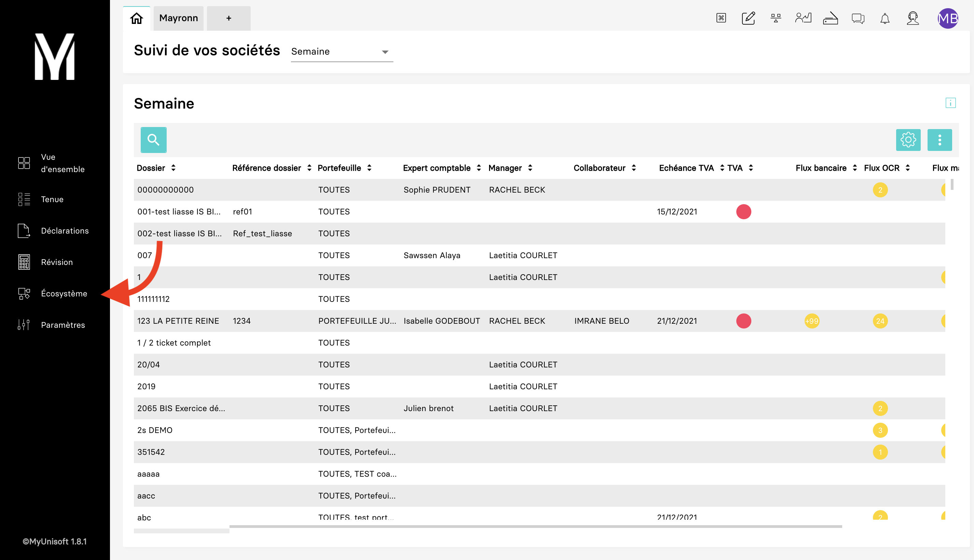
Task: Click red TVA dot for 001-test liasse
Action: [x=743, y=212]
